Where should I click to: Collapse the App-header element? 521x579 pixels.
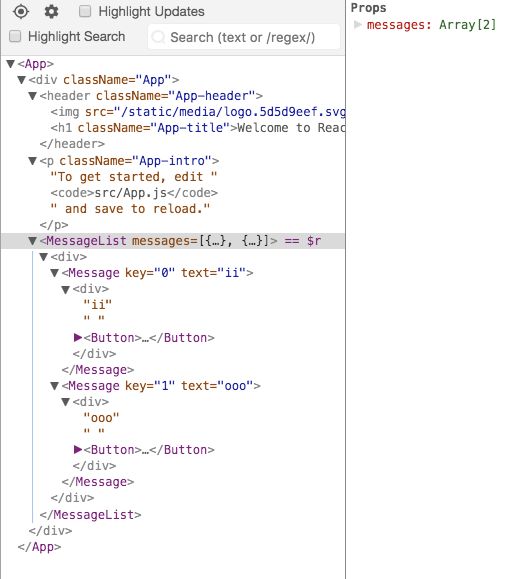[x=32, y=96]
